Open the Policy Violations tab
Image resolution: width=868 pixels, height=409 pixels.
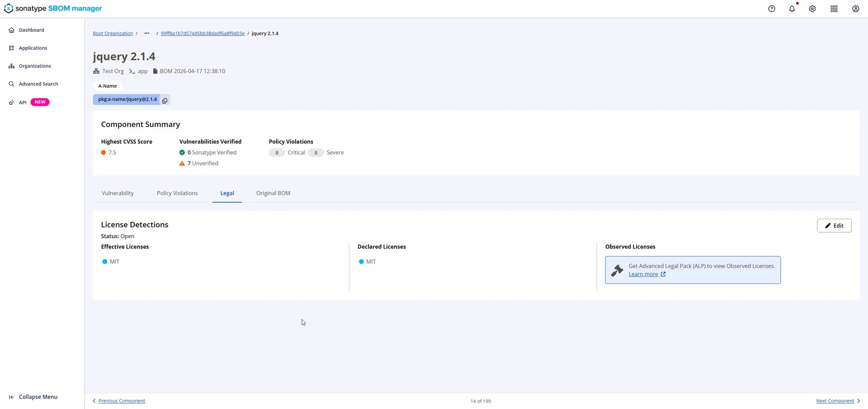pyautogui.click(x=177, y=193)
